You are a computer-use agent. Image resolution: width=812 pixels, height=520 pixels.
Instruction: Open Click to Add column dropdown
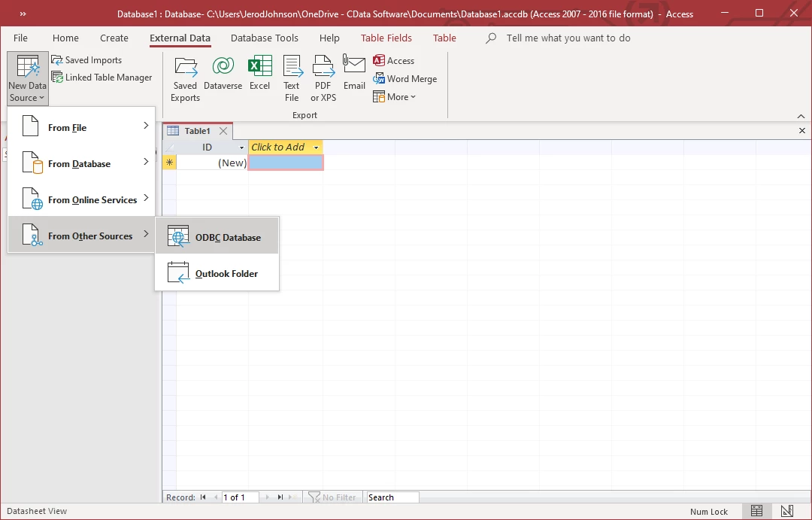pyautogui.click(x=316, y=147)
